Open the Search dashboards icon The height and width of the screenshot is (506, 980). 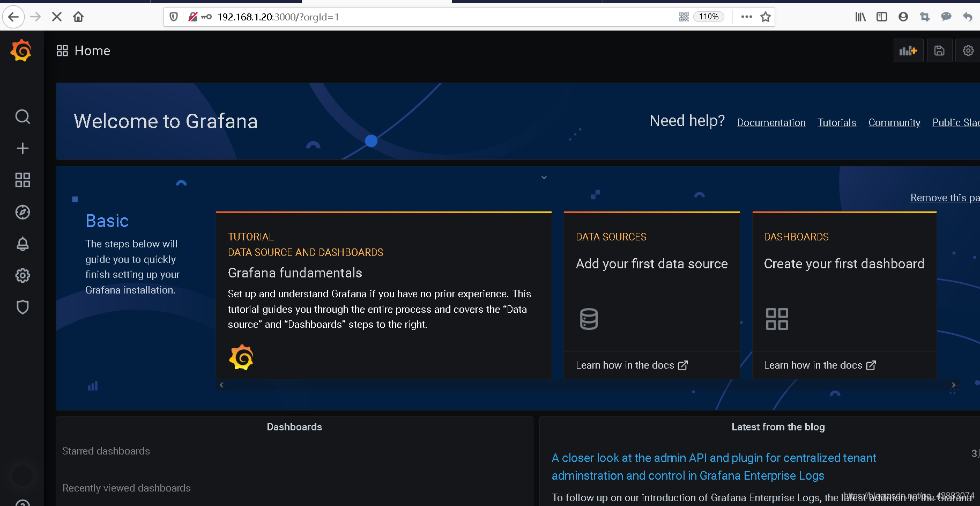[23, 116]
